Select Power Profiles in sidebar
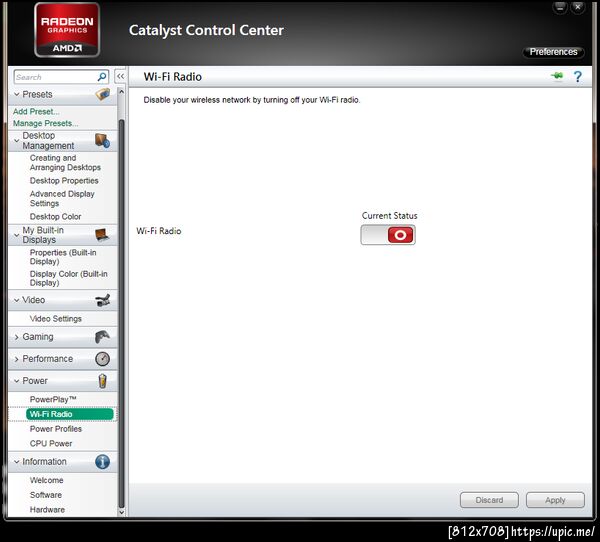Screen dimensions: 600x542 [56, 429]
